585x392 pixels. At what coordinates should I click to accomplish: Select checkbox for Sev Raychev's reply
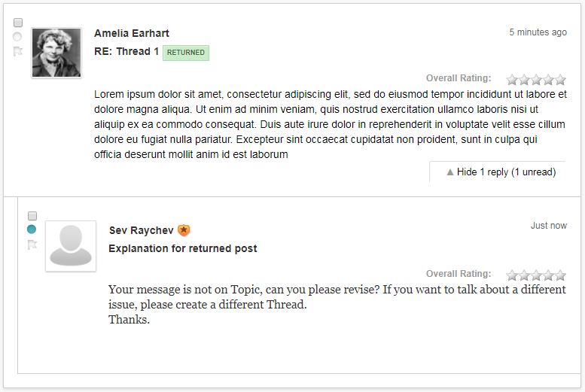coord(32,216)
